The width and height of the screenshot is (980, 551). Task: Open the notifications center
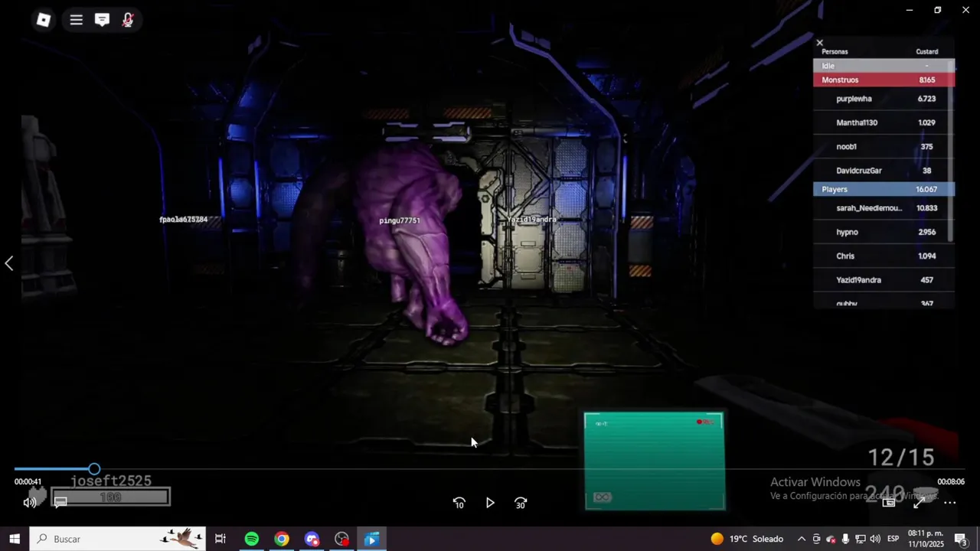click(961, 539)
